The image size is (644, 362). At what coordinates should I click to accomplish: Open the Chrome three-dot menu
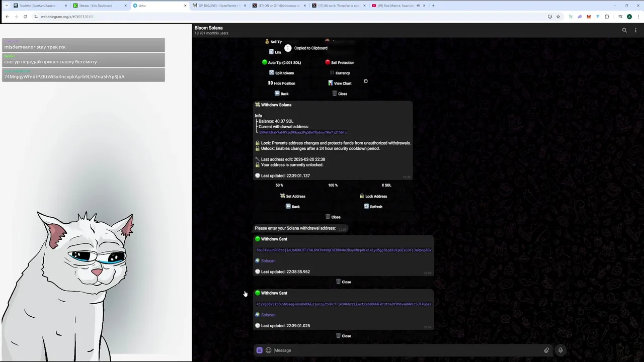(638, 17)
